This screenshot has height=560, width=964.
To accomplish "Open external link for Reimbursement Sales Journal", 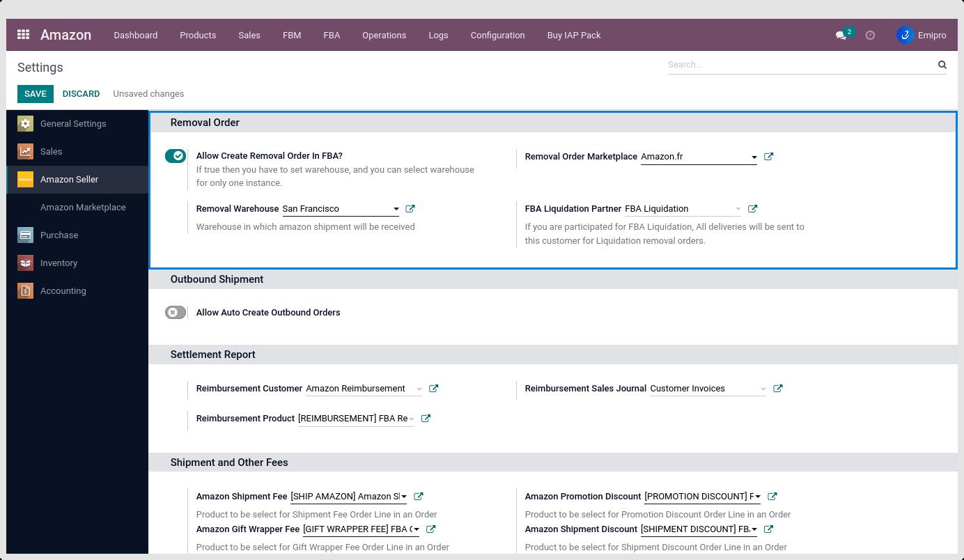I will click(x=777, y=389).
